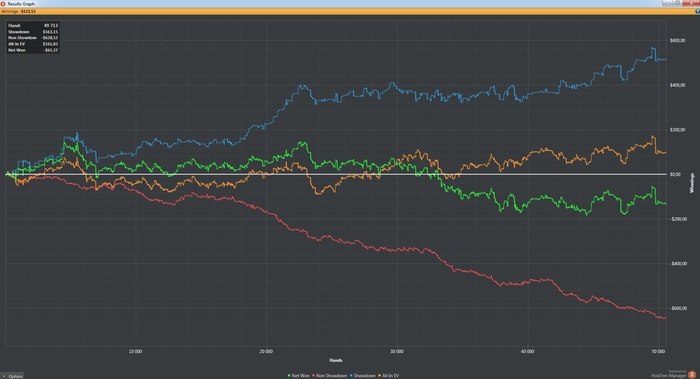This screenshot has width=700, height=379.
Task: Toggle the All-In EV legend entry
Action: (x=388, y=375)
